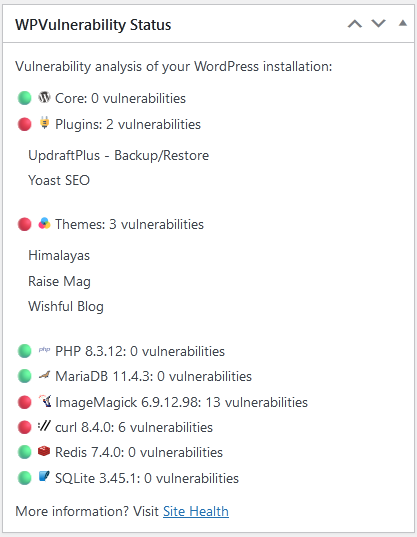This screenshot has height=537, width=417.
Task: Click the curl slashes icon
Action: click(x=44, y=426)
